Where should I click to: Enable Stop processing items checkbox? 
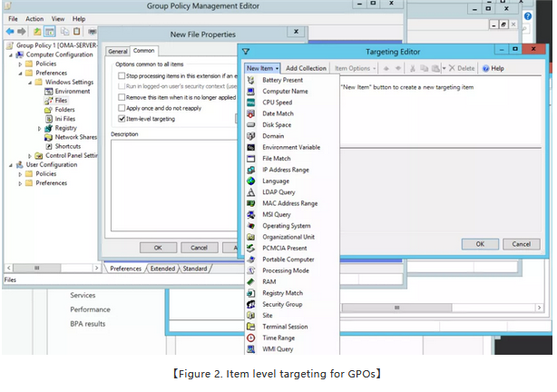tap(122, 76)
